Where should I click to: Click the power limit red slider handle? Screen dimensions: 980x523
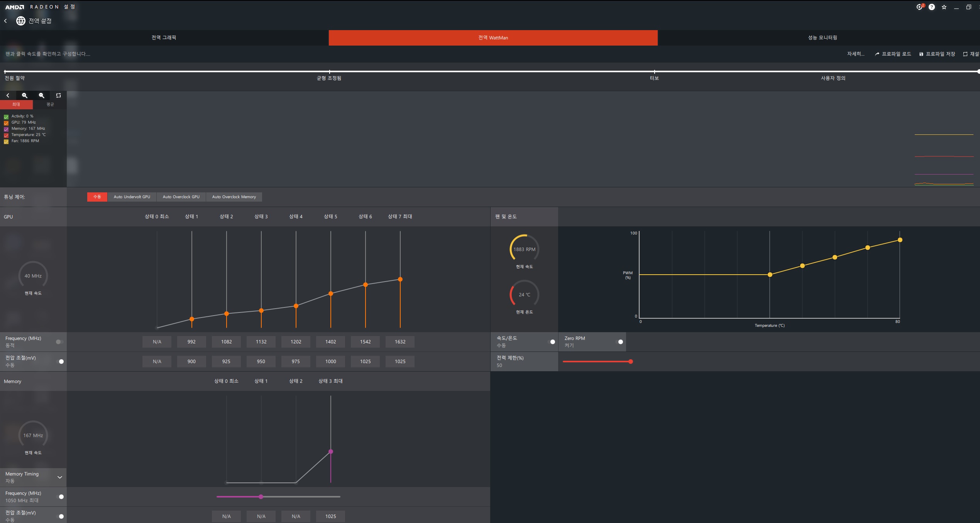631,362
